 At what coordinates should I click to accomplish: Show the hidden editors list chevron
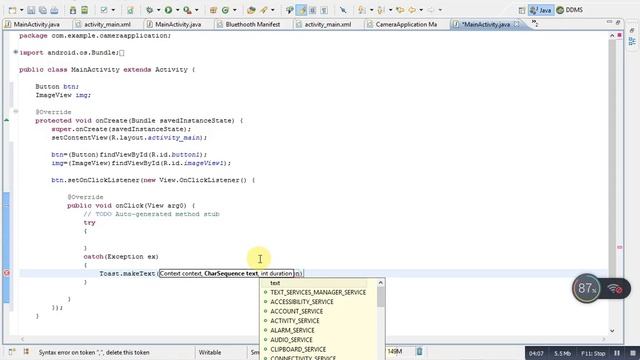534,24
